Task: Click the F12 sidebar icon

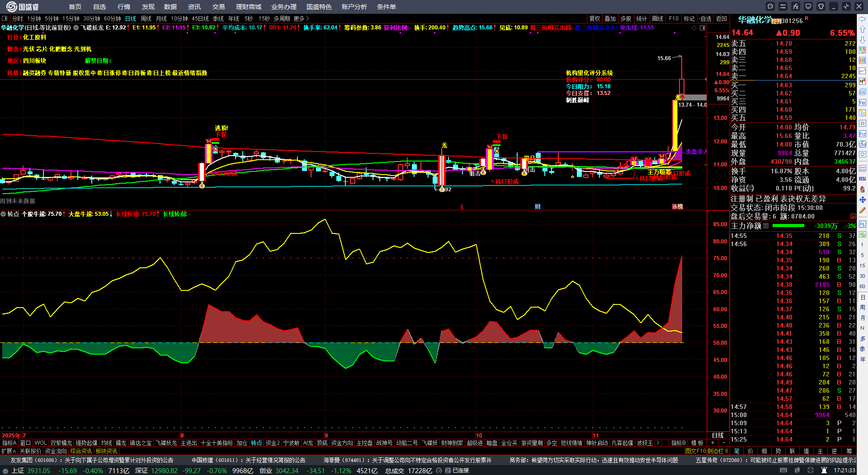Action: [x=863, y=134]
